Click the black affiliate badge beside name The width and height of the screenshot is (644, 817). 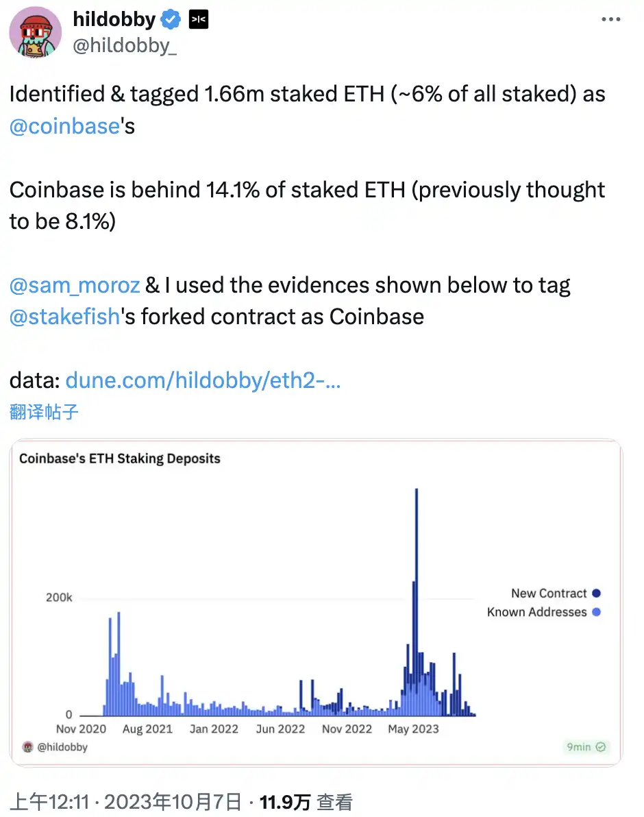(x=198, y=21)
